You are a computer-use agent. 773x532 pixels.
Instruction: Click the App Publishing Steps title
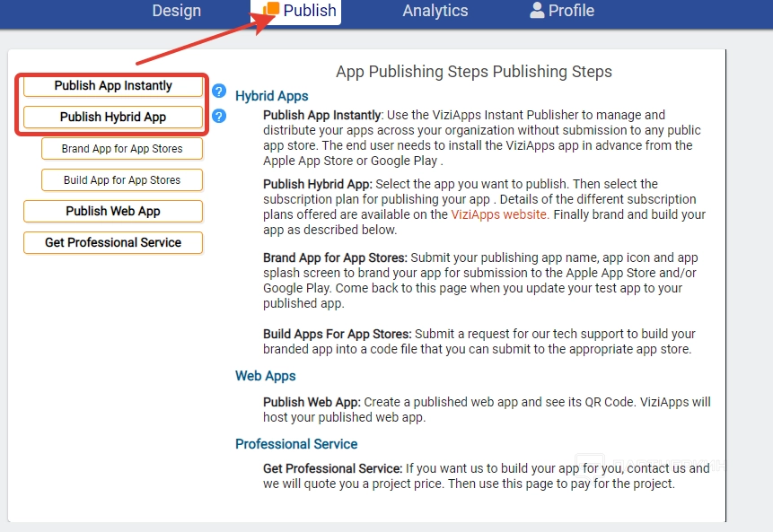pyautogui.click(x=474, y=72)
